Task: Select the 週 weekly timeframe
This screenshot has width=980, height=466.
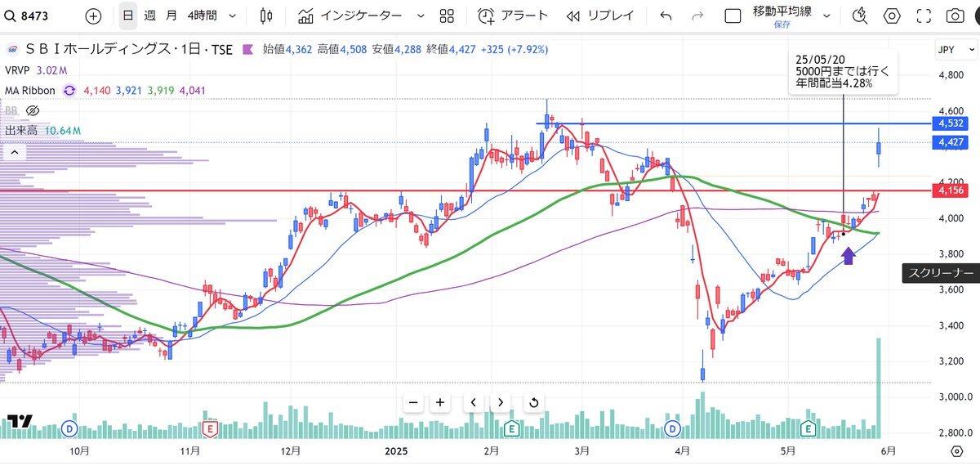Action: point(149,16)
